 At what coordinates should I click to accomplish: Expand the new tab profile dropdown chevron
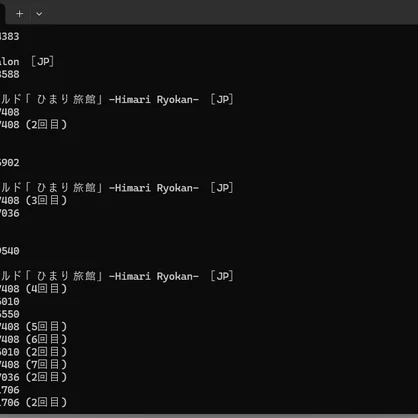[x=39, y=14]
